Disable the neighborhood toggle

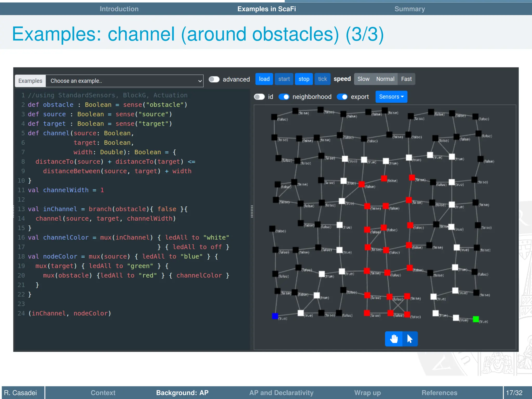(284, 97)
